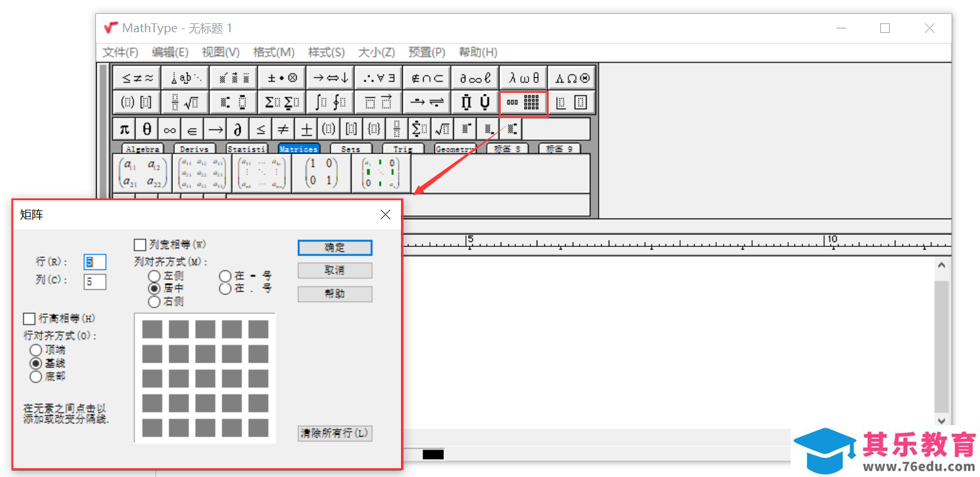The image size is (980, 477).
Task: Insert theta from the small bar
Action: pos(147,130)
